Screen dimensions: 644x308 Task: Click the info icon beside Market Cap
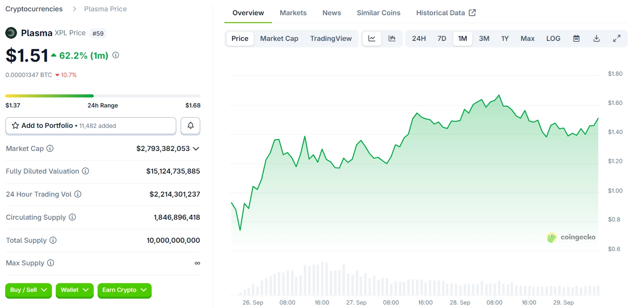click(50, 149)
